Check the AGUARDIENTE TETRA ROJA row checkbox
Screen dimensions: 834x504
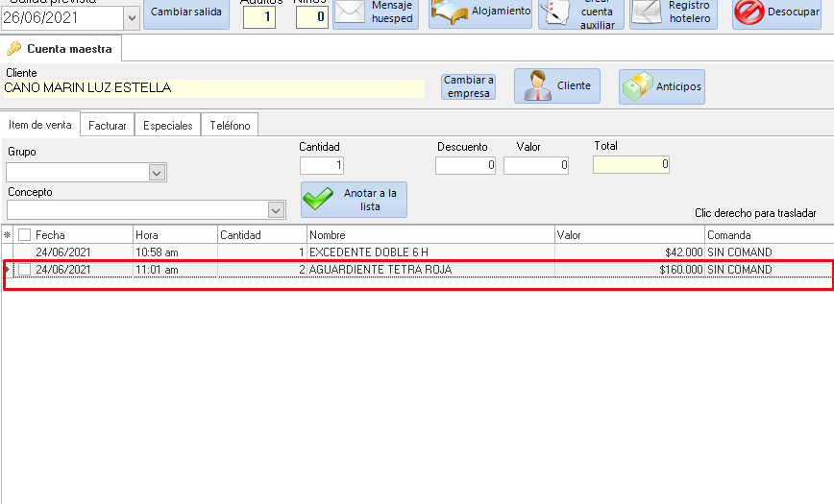(x=25, y=270)
